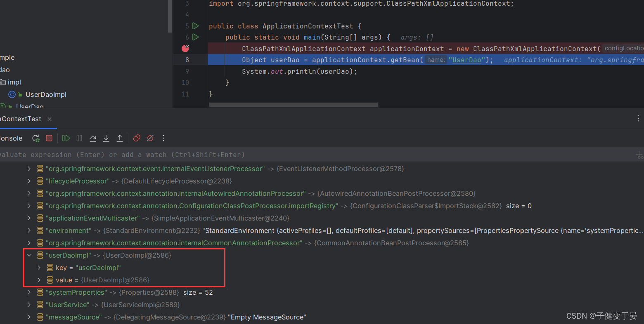Click the Rerun debug session icon

36,138
